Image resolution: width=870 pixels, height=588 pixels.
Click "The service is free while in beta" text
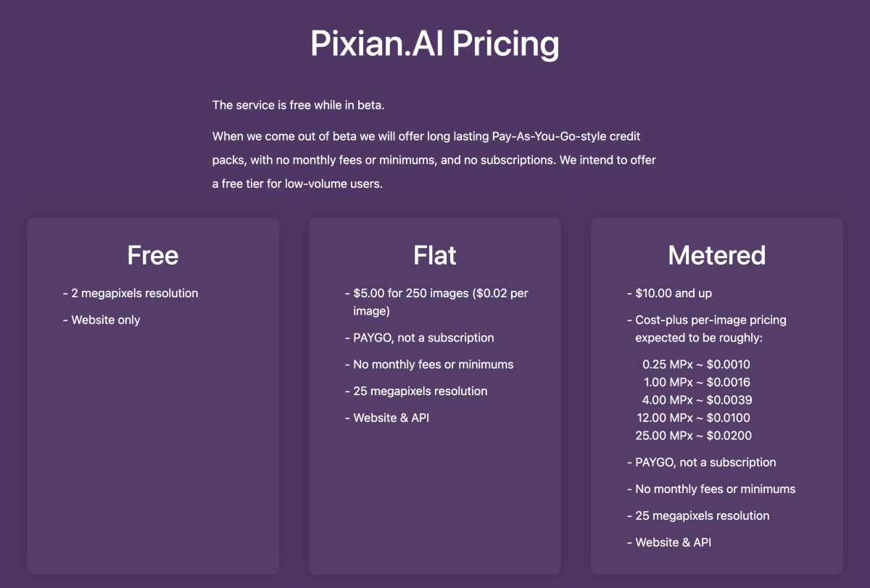click(298, 105)
